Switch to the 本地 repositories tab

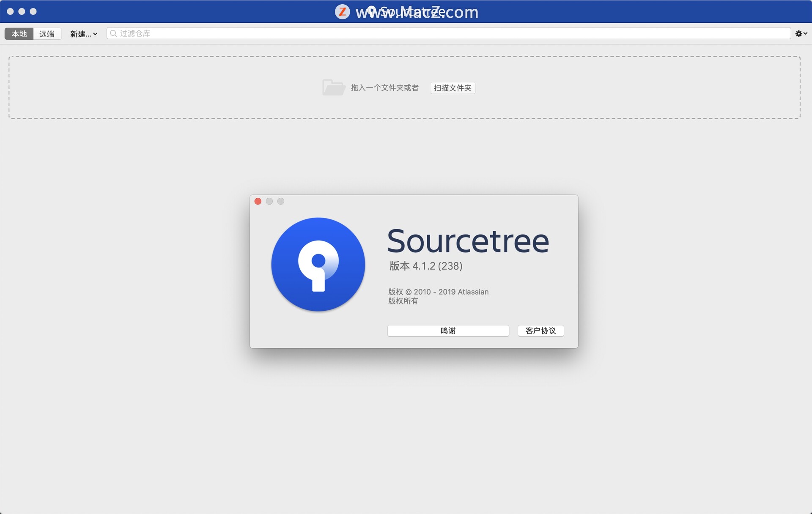click(x=19, y=34)
